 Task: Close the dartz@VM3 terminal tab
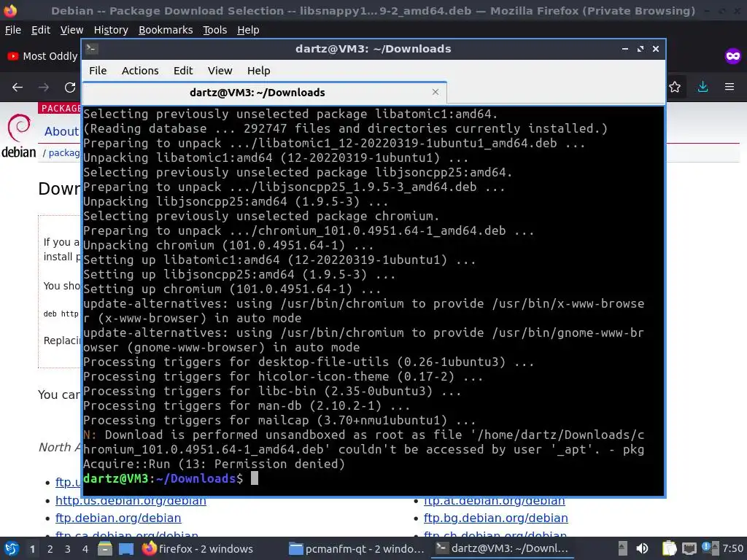tap(435, 92)
